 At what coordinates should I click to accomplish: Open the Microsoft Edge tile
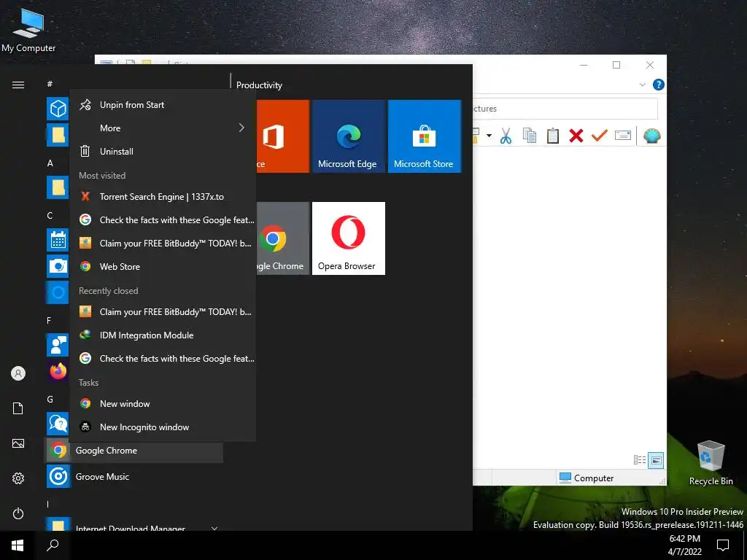pyautogui.click(x=349, y=136)
